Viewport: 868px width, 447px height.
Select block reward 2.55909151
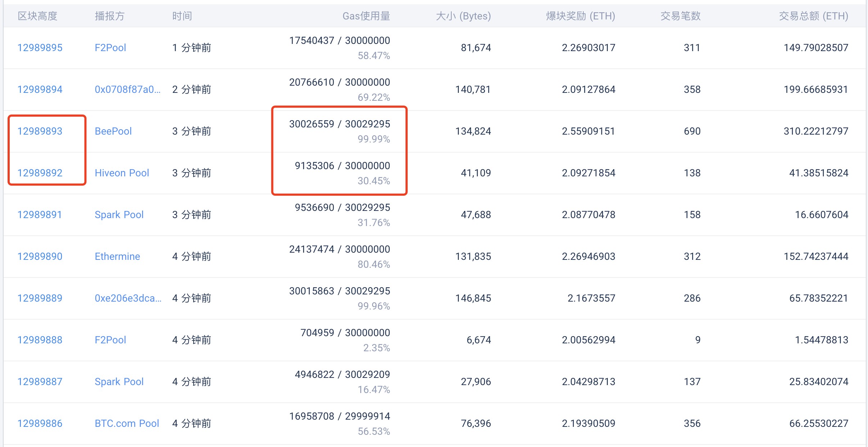[x=589, y=131]
